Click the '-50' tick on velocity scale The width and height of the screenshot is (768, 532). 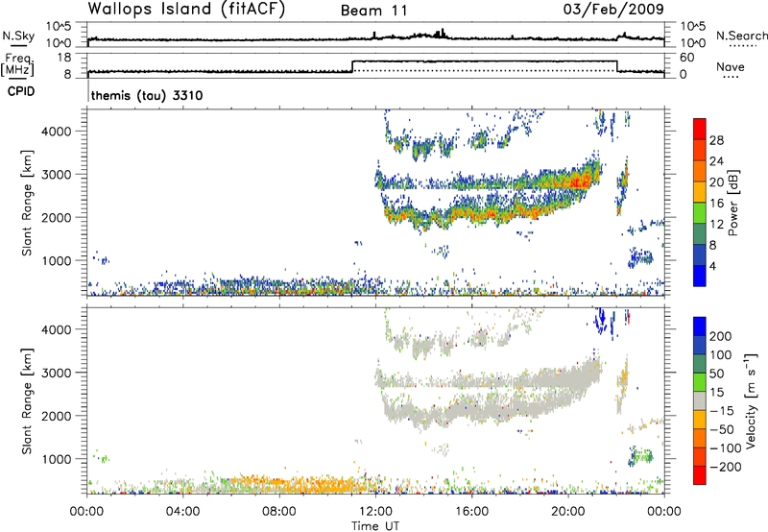click(x=722, y=429)
